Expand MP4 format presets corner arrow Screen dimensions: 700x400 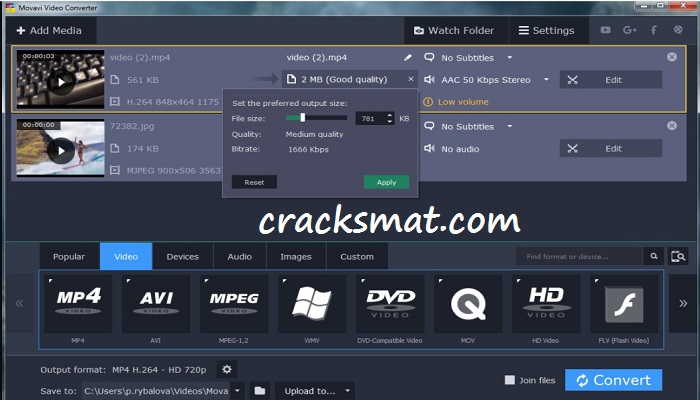51,281
